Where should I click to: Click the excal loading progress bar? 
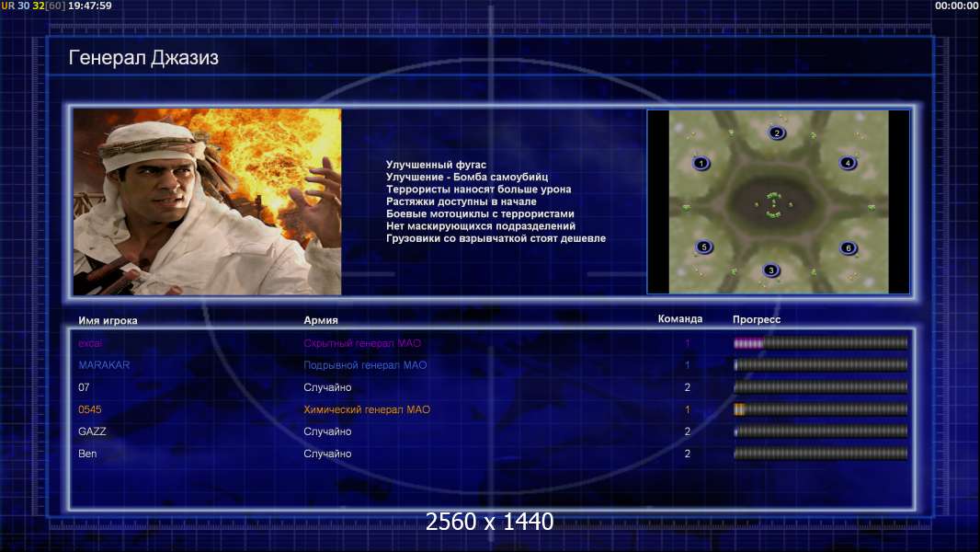tap(821, 343)
